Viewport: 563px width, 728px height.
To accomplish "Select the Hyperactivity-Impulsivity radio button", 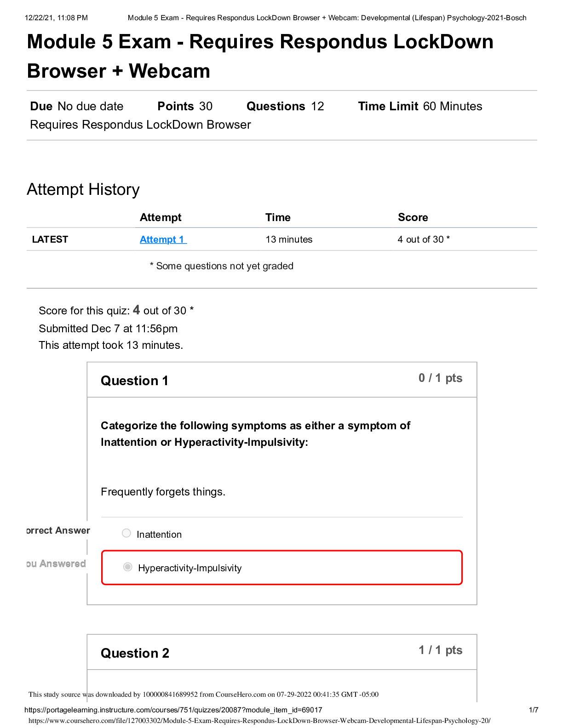I will [x=128, y=567].
